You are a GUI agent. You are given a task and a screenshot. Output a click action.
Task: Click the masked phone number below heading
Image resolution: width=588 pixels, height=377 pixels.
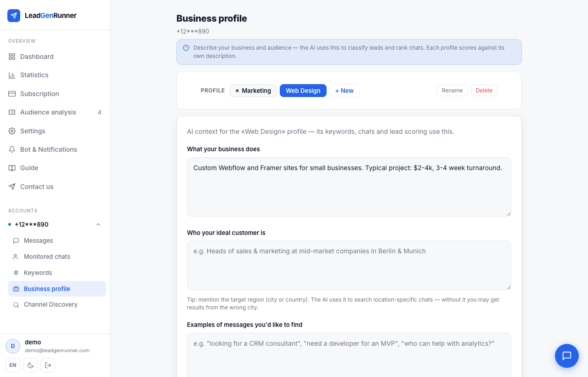193,31
